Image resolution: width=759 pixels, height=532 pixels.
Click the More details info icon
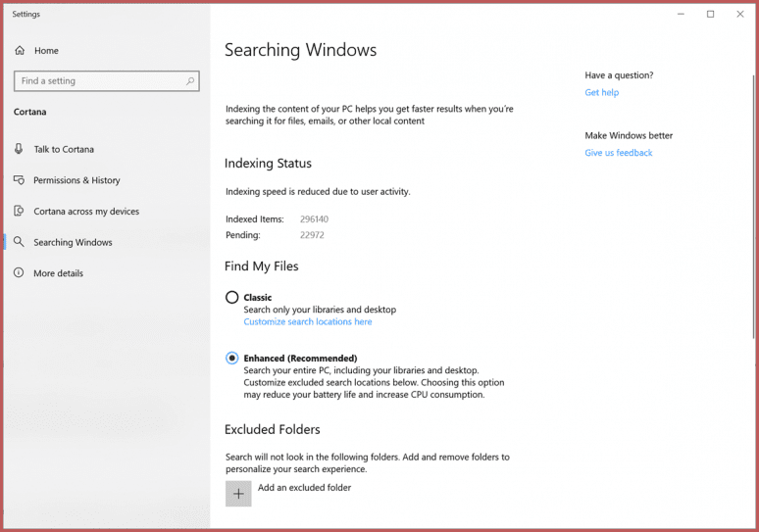click(19, 273)
